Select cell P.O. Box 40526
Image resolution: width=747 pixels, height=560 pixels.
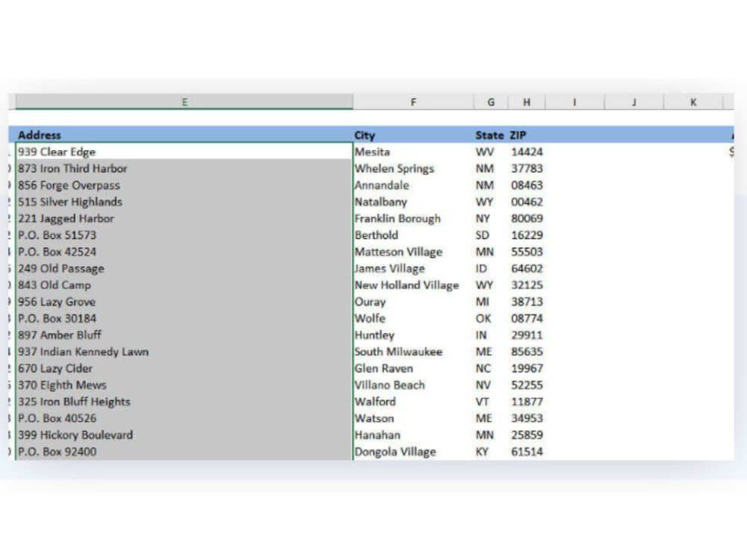pos(185,418)
